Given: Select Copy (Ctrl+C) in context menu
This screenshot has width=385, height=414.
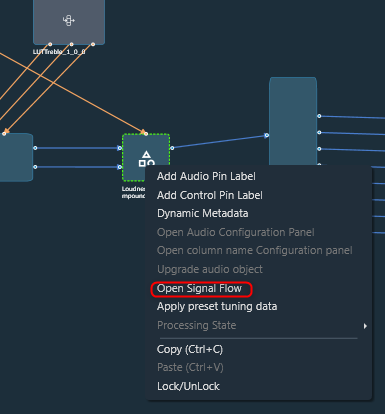Looking at the screenshot, I should point(190,349).
